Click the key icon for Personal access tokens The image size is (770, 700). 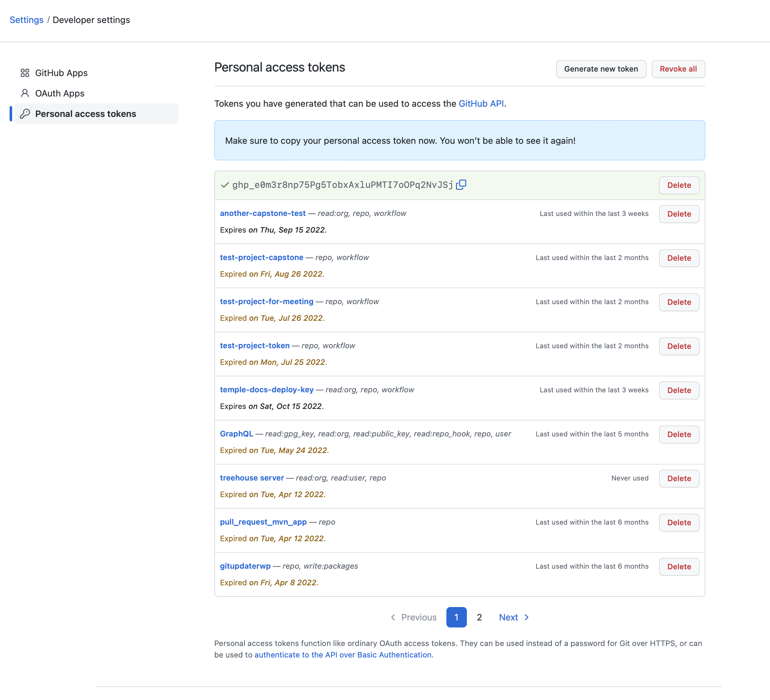[25, 114]
